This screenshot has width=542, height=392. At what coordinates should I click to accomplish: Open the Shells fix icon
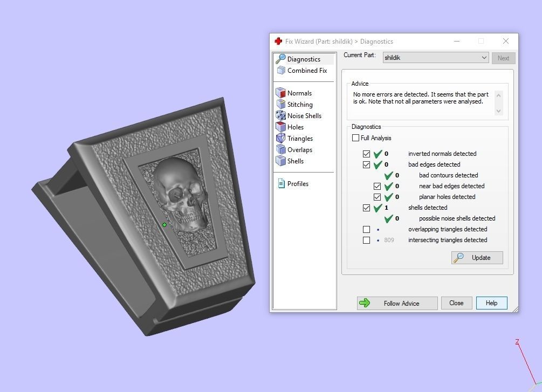pyautogui.click(x=280, y=161)
